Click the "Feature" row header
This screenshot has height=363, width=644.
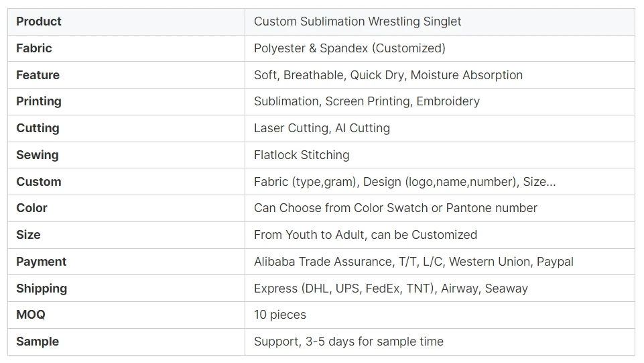coord(38,75)
